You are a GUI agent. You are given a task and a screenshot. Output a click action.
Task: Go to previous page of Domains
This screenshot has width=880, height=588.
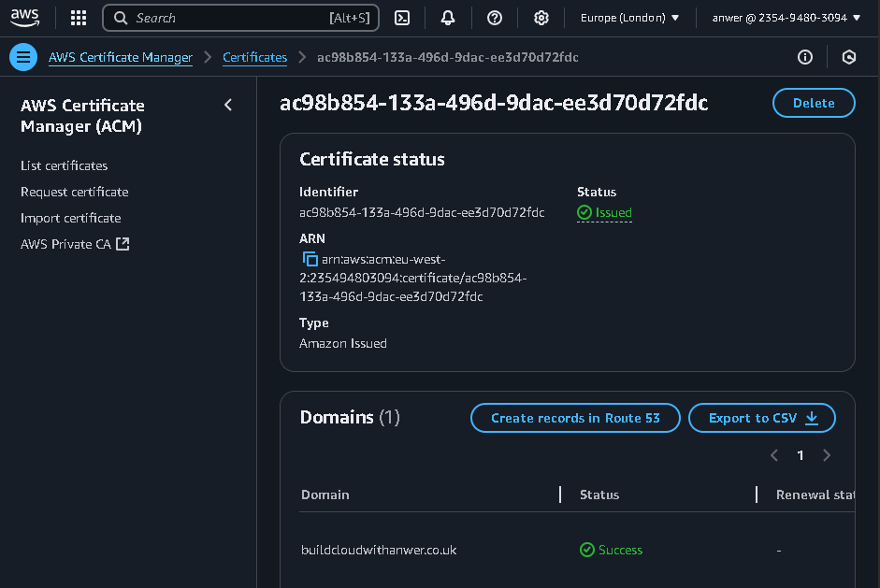pyautogui.click(x=774, y=455)
